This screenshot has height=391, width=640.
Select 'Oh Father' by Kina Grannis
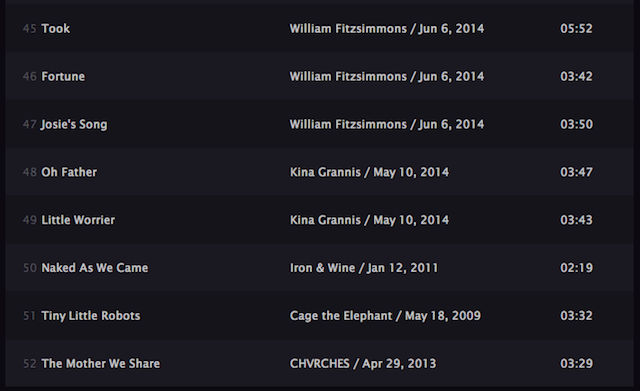pos(69,172)
